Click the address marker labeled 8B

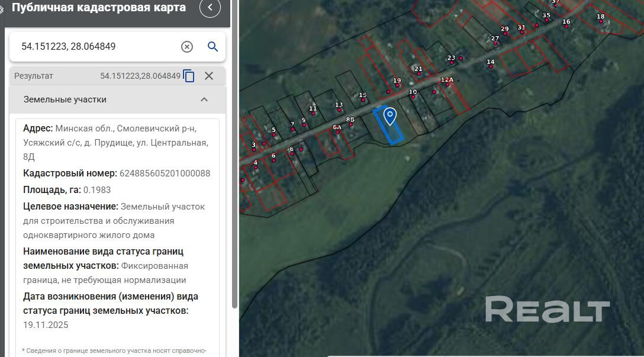[350, 124]
